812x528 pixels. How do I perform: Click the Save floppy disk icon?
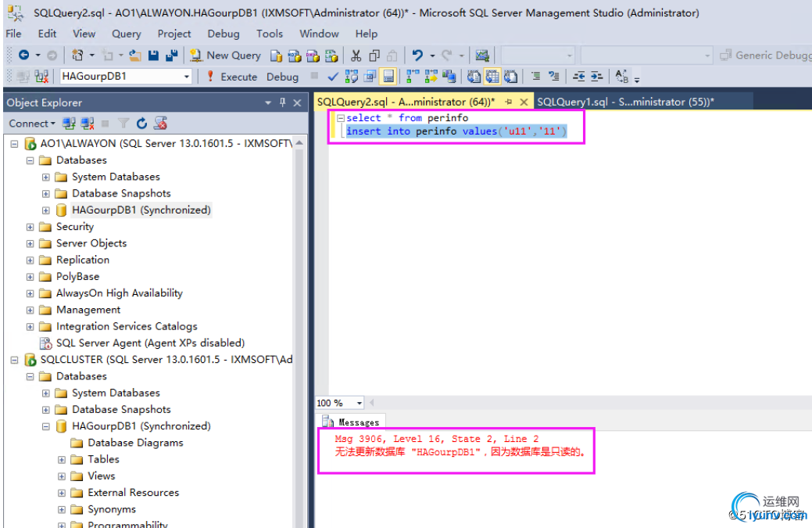point(153,56)
